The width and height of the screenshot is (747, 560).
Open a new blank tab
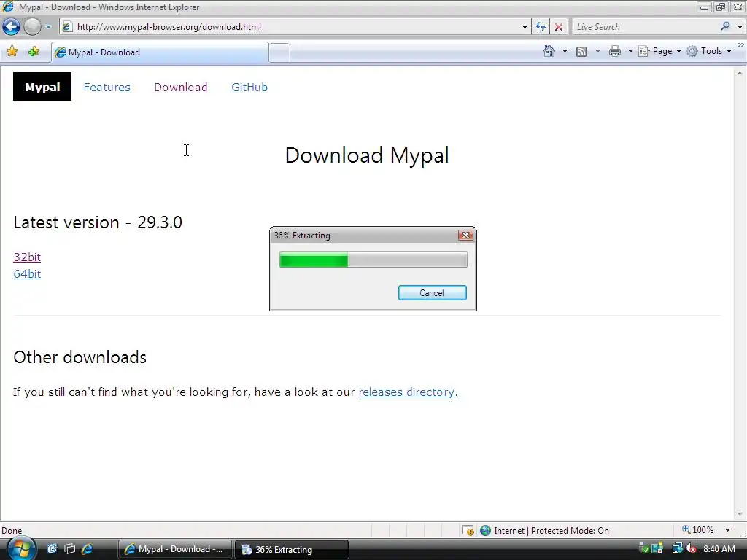(279, 52)
